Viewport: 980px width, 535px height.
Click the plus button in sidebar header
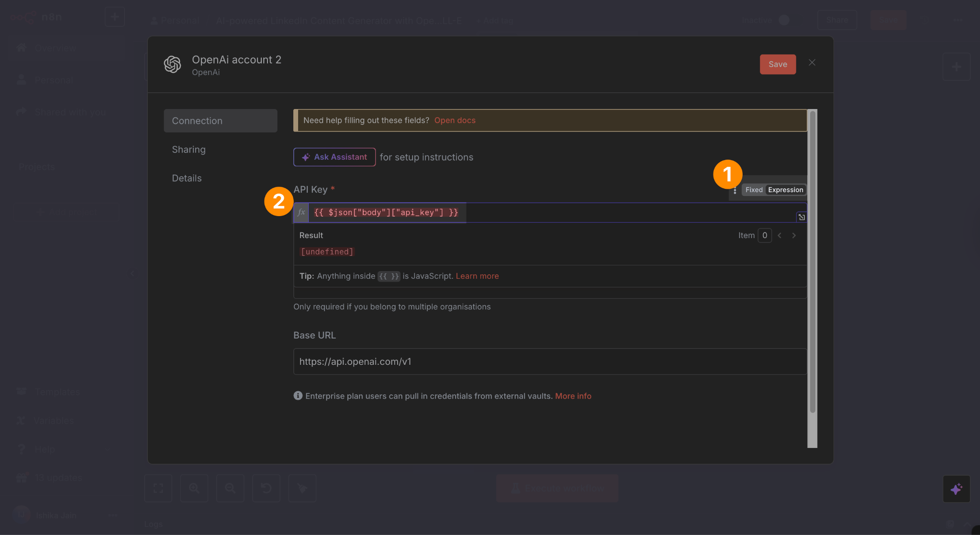pos(115,17)
